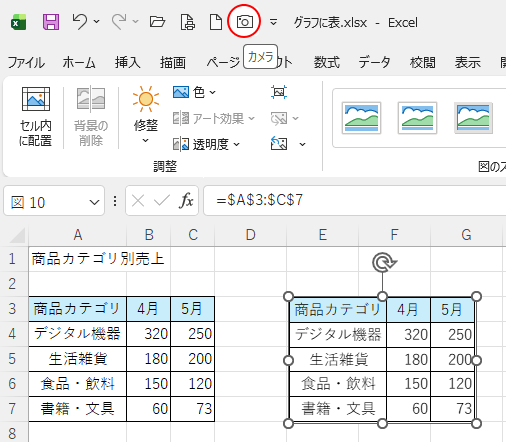This screenshot has width=506, height=442.
Task: Open the 校閲 ribbon tab
Action: (x=423, y=62)
